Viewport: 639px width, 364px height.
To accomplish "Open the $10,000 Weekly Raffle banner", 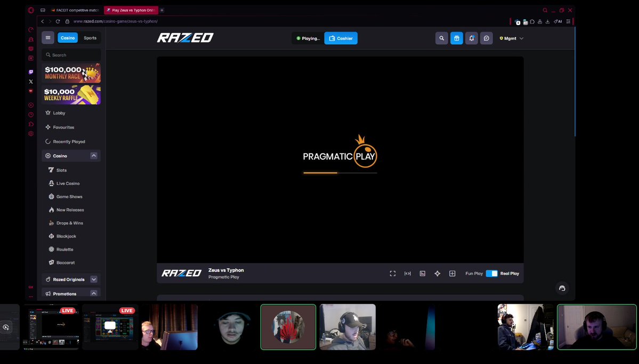I will (x=71, y=94).
